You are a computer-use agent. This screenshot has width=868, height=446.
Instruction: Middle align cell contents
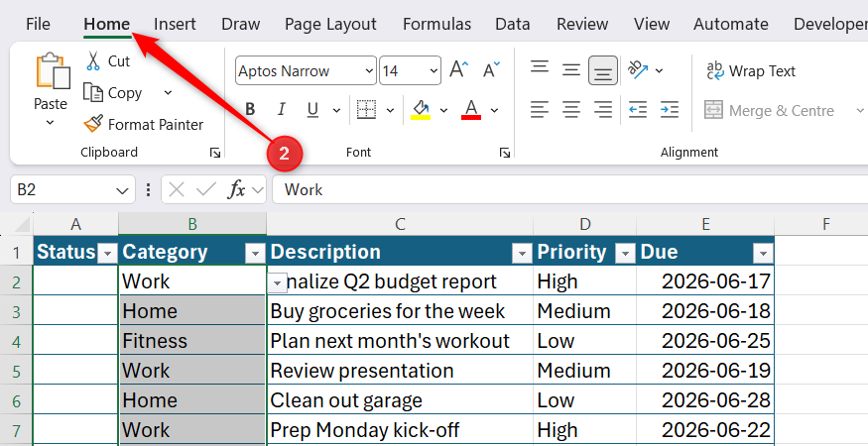(570, 70)
